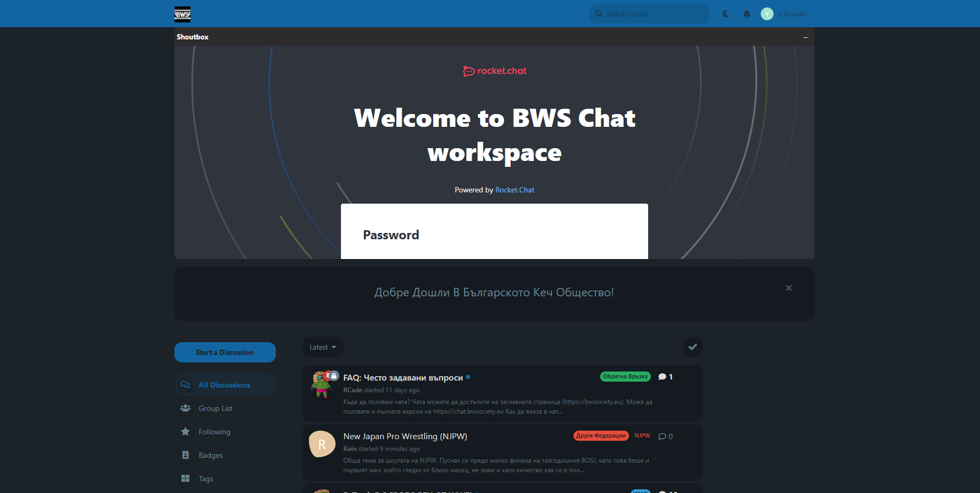Click the Други Федерации tag
Screen dimensions: 980x493
pyautogui.click(x=601, y=435)
